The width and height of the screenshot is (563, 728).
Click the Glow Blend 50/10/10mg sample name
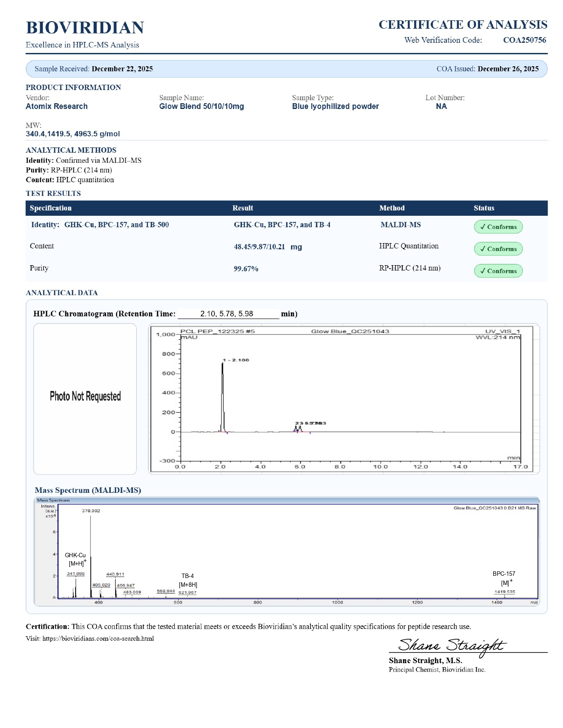pyautogui.click(x=201, y=106)
